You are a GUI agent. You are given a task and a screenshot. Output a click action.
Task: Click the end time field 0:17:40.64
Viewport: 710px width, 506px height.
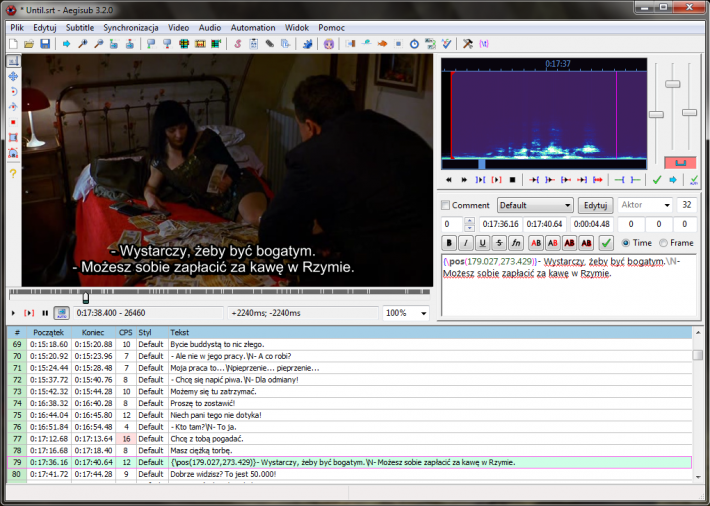(545, 224)
